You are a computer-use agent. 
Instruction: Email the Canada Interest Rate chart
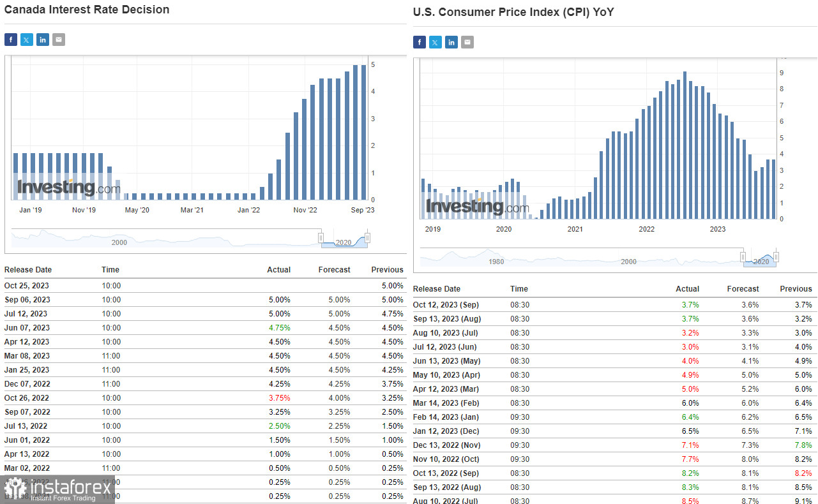coord(59,40)
